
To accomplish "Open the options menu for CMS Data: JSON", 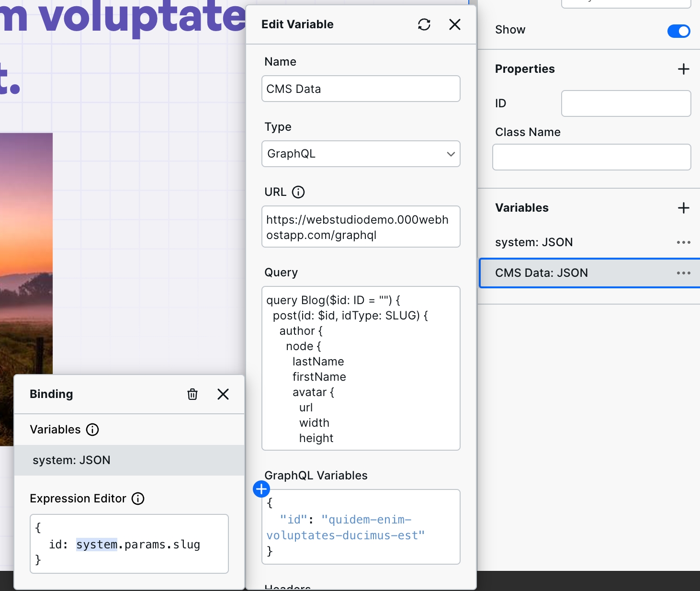I will click(x=684, y=273).
